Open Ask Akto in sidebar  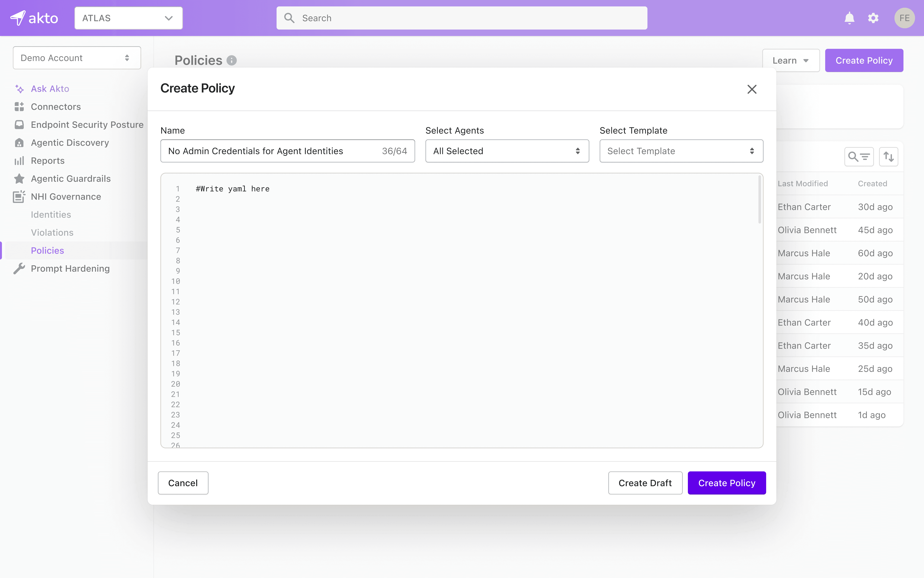(50, 89)
